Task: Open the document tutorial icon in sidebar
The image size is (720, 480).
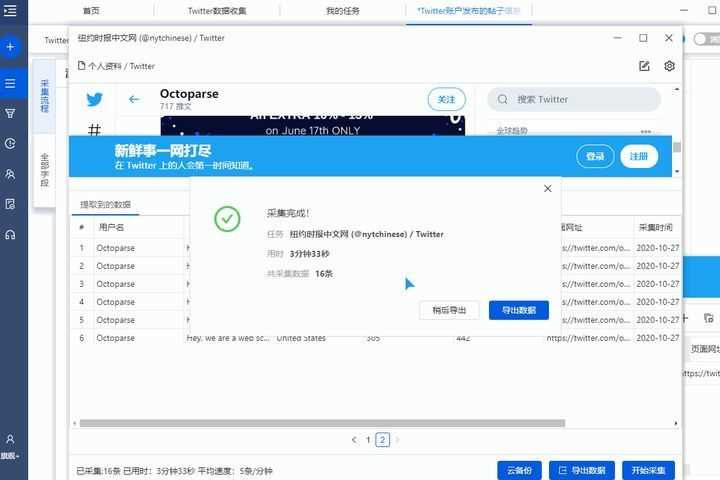Action: coord(10,204)
